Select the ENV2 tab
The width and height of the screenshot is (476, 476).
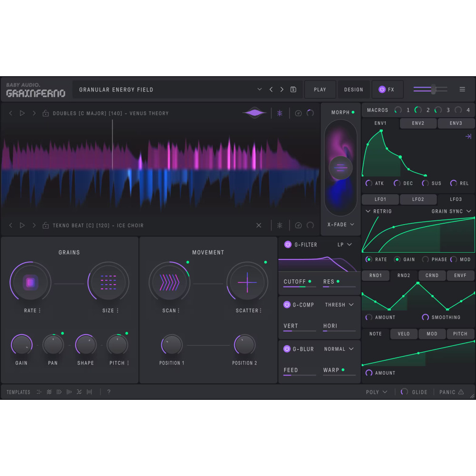tap(417, 123)
